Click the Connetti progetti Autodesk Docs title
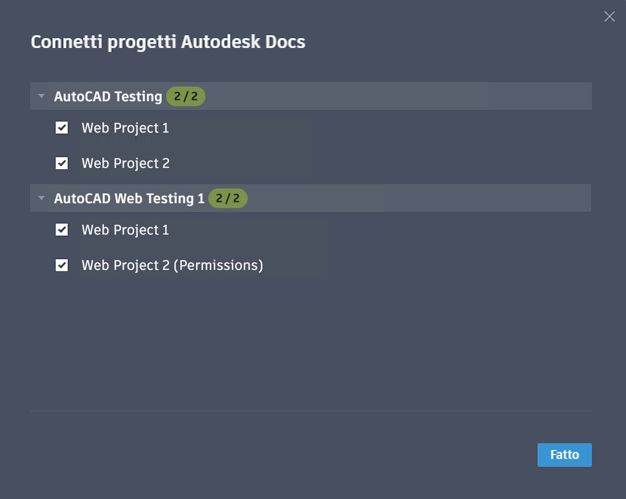This screenshot has width=626, height=499. (168, 42)
